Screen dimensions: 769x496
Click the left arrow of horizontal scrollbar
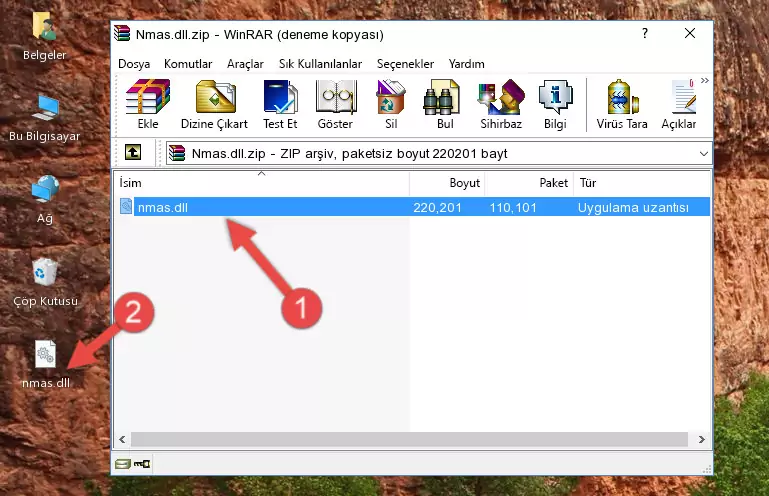pos(122,439)
